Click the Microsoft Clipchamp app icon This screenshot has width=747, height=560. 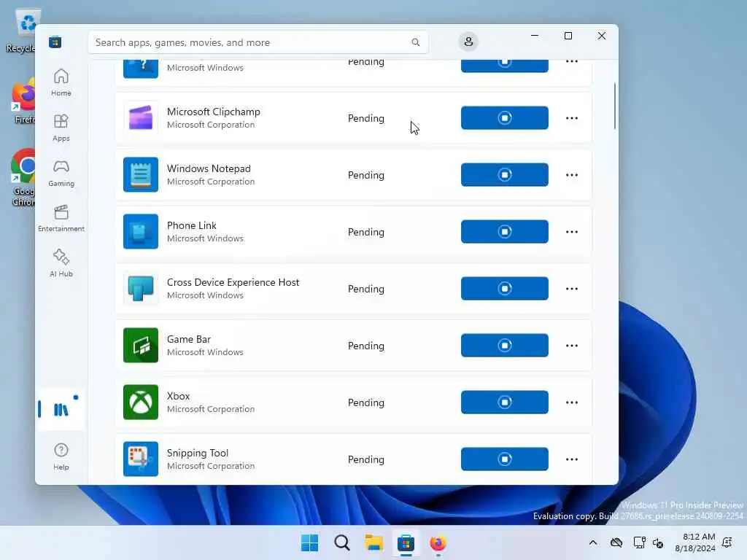(x=141, y=117)
